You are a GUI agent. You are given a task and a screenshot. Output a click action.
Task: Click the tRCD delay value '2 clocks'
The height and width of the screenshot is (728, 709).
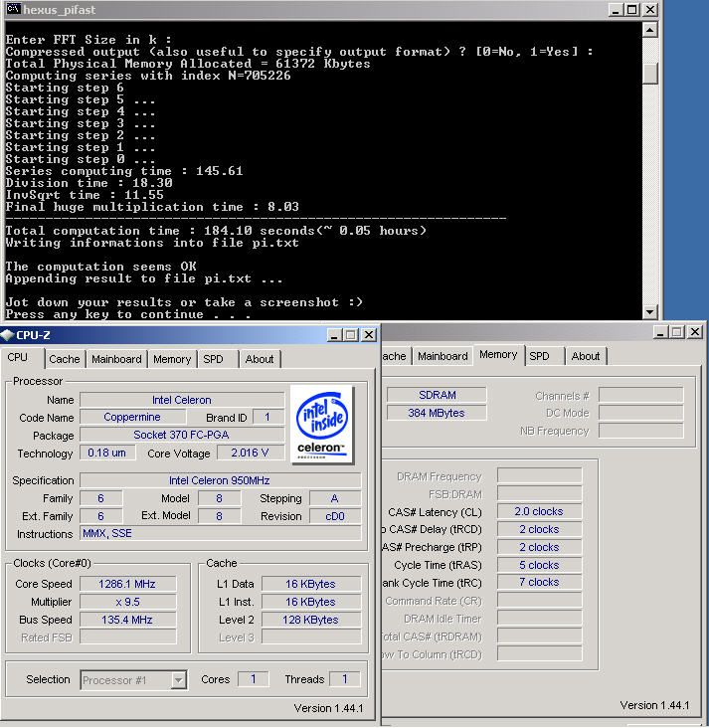tap(539, 529)
